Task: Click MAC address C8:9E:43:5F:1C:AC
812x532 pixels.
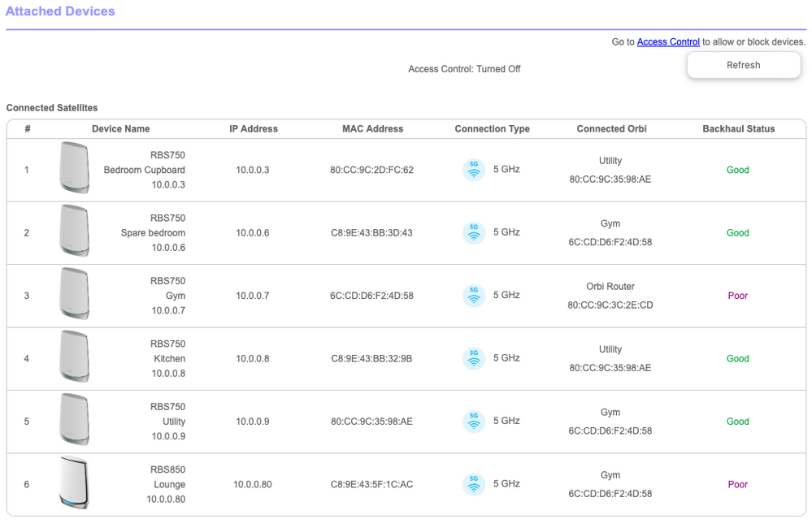Action: pos(371,484)
